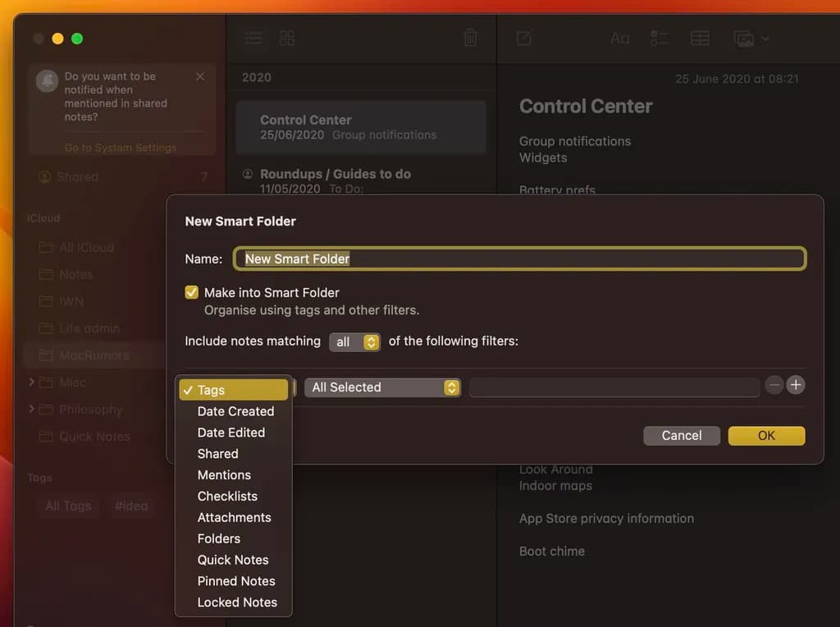
Task: Open the text format Aa icon
Action: pos(619,39)
